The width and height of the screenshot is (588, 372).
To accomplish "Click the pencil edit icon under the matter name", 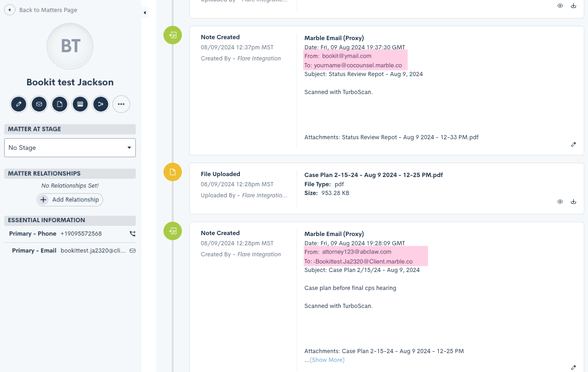I will 19,104.
